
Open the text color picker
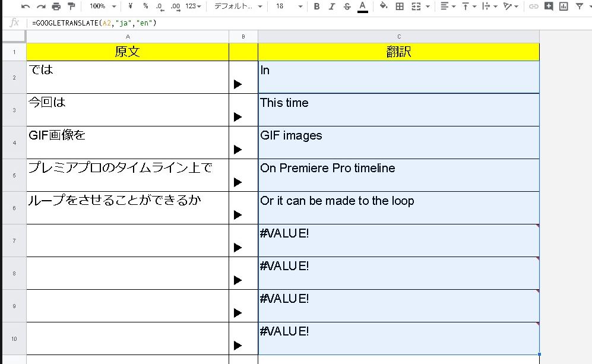[362, 6]
